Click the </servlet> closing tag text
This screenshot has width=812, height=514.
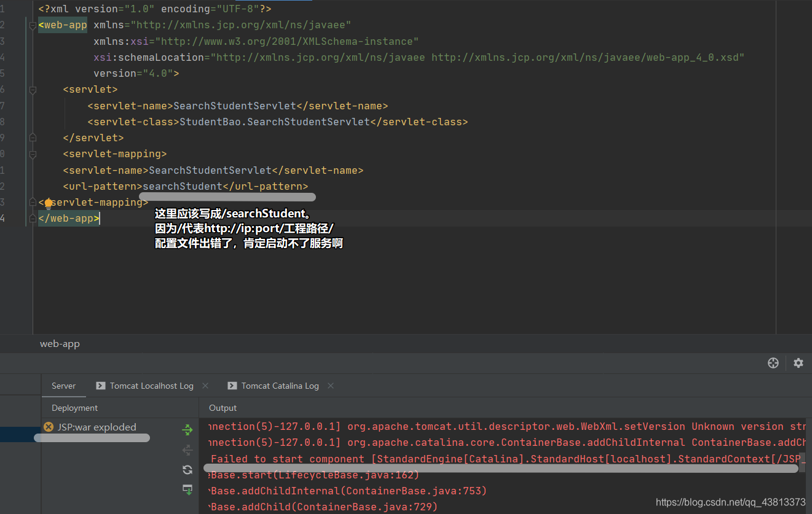pyautogui.click(x=93, y=138)
